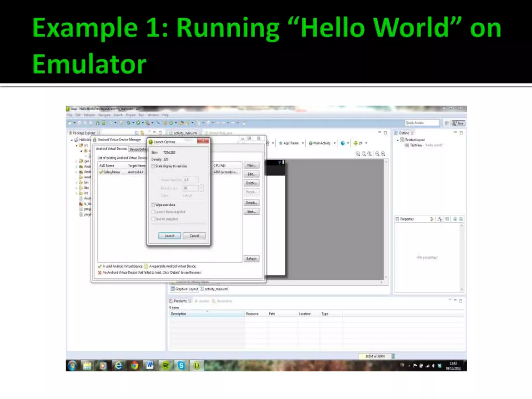Click the Debug bug toolbar icon

tap(129, 123)
